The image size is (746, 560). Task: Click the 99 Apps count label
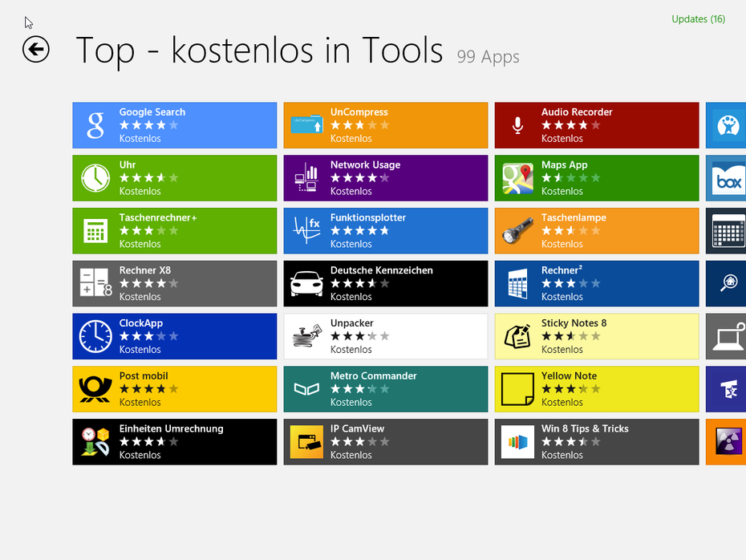click(489, 56)
